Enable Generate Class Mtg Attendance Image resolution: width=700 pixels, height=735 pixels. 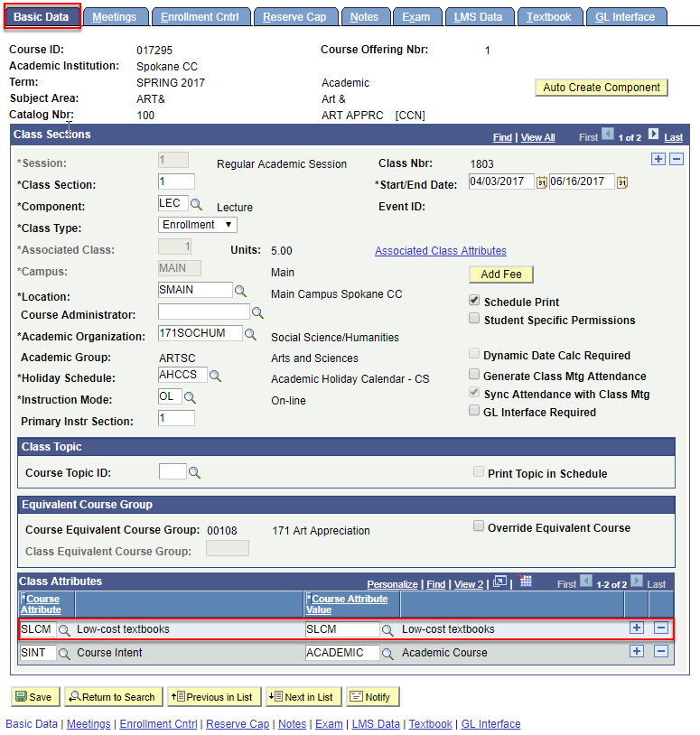coord(474,374)
